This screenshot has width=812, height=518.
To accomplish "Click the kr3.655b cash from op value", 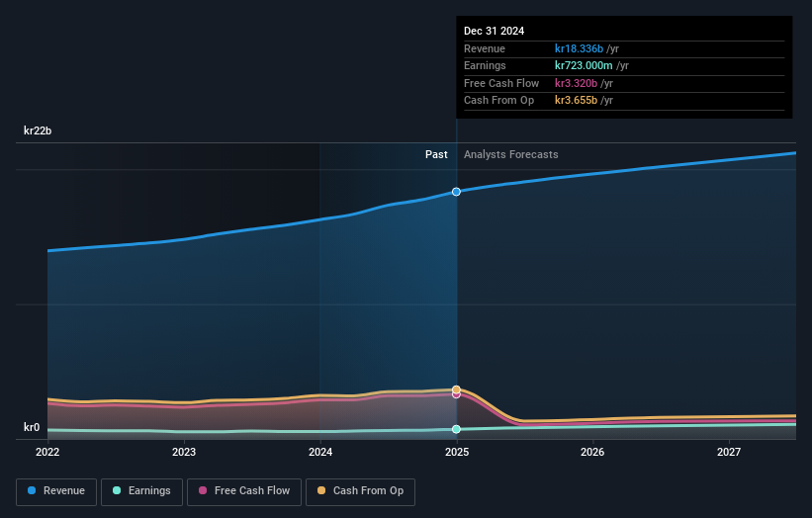I will [x=576, y=101].
